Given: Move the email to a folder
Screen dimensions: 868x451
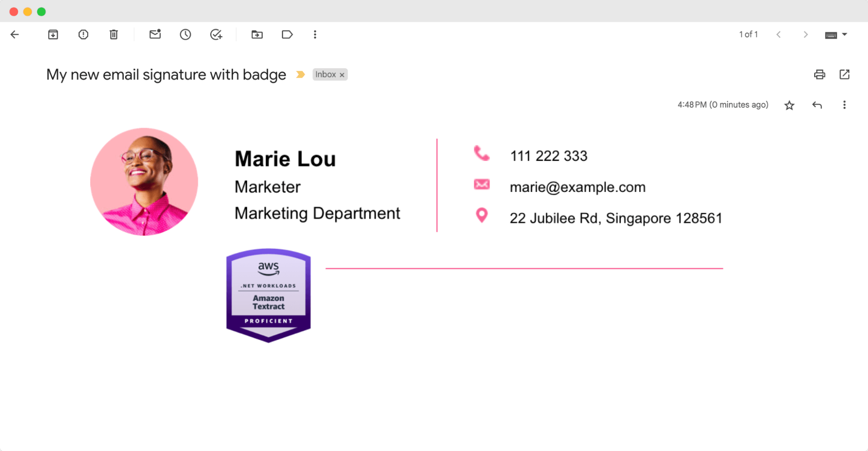Looking at the screenshot, I should tap(257, 34).
